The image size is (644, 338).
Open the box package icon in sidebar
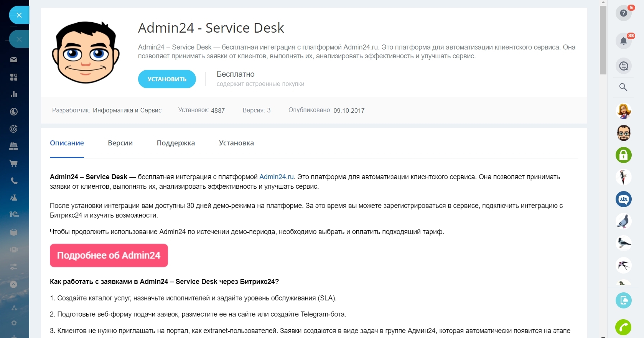click(14, 232)
